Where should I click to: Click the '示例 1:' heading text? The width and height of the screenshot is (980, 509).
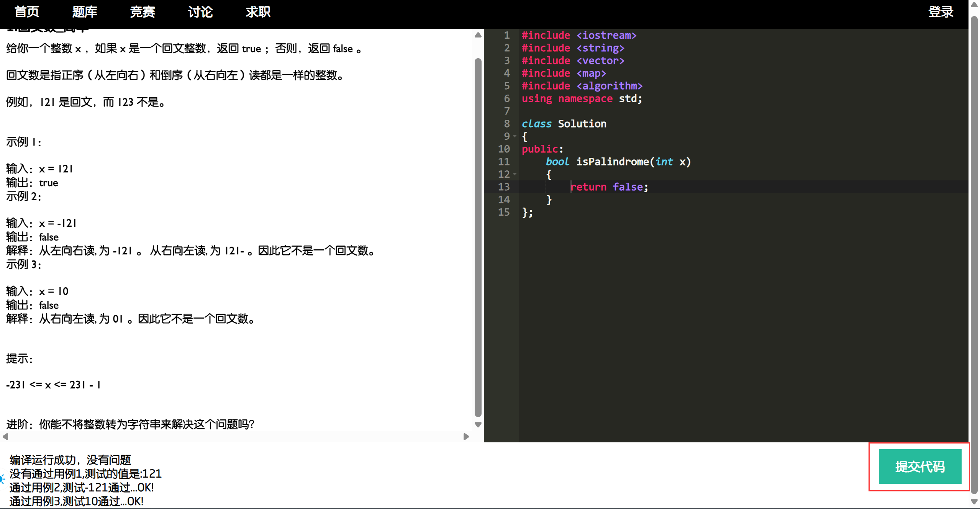tap(24, 142)
